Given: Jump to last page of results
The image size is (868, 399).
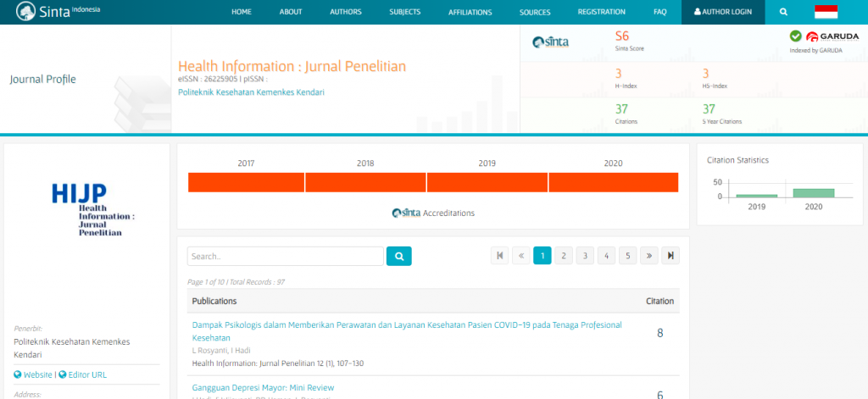Looking at the screenshot, I should [x=670, y=256].
